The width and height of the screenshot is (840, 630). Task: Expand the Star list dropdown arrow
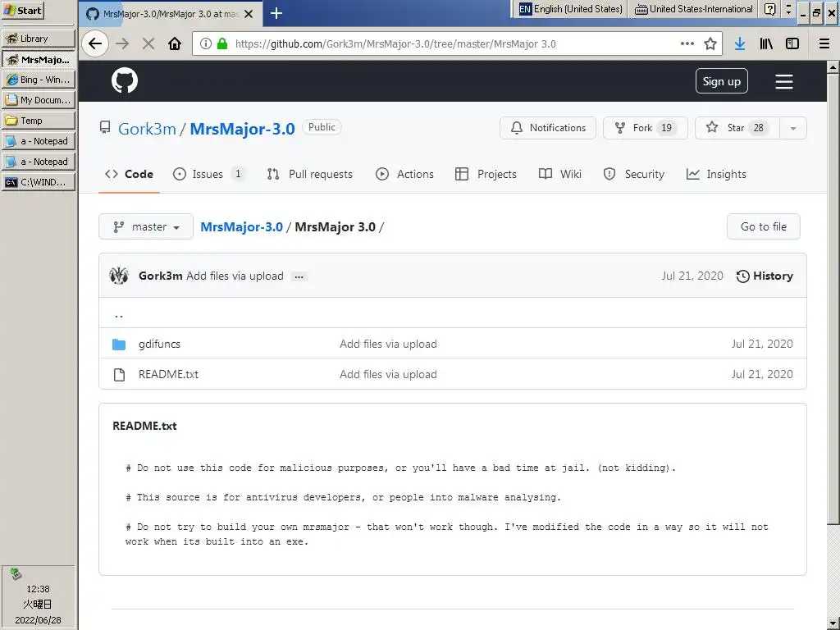[793, 128]
